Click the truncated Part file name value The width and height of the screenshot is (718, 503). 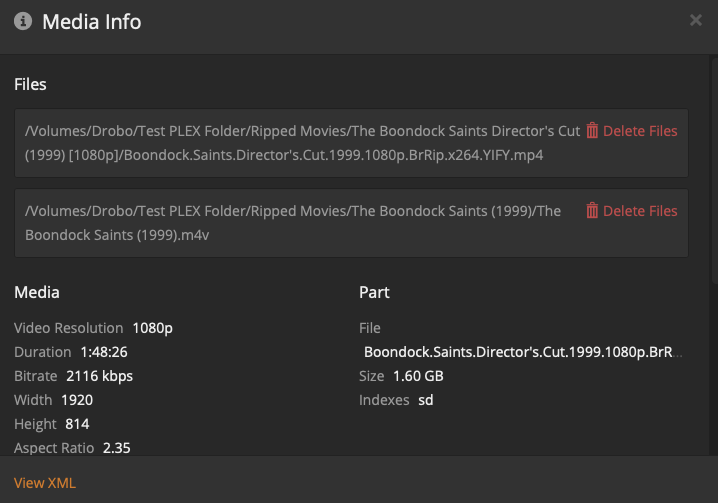523,352
